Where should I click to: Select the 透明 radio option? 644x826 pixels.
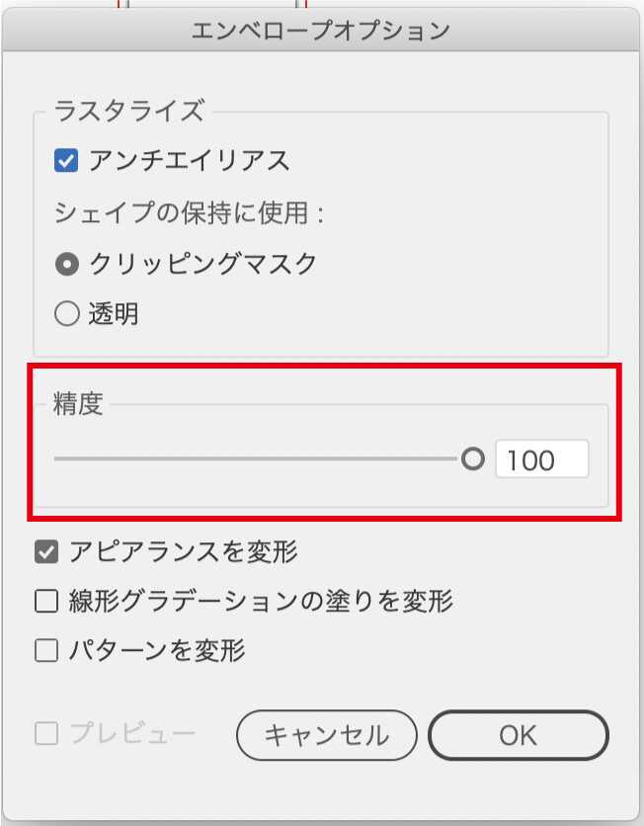click(67, 315)
